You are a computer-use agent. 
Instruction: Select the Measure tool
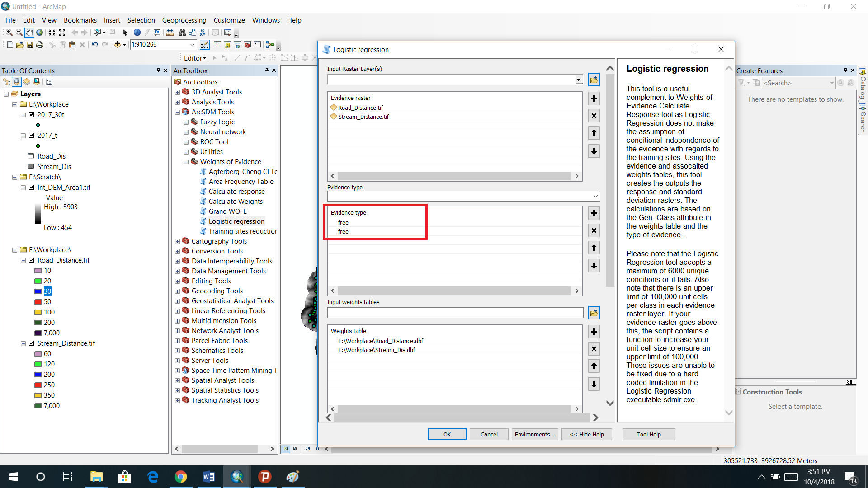(x=170, y=33)
